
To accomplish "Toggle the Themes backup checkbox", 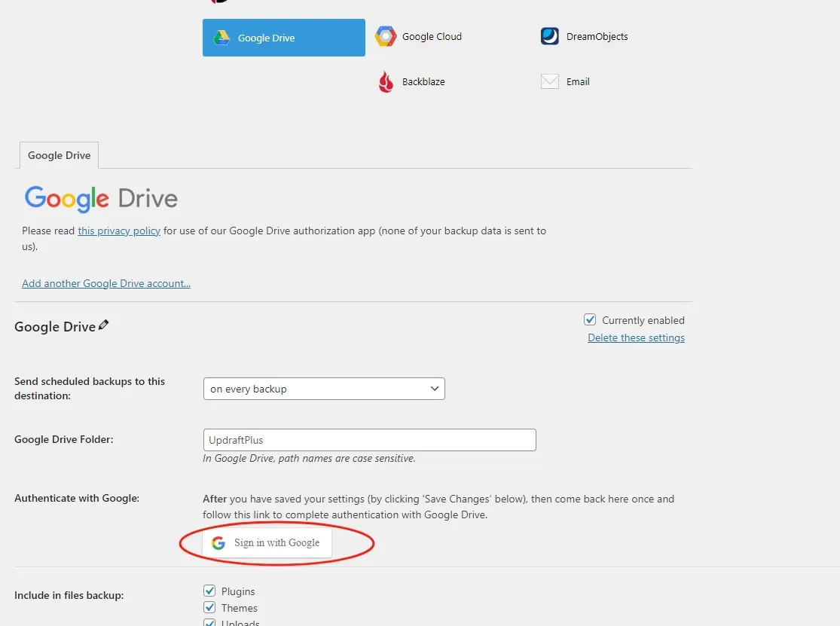I will pyautogui.click(x=210, y=608).
